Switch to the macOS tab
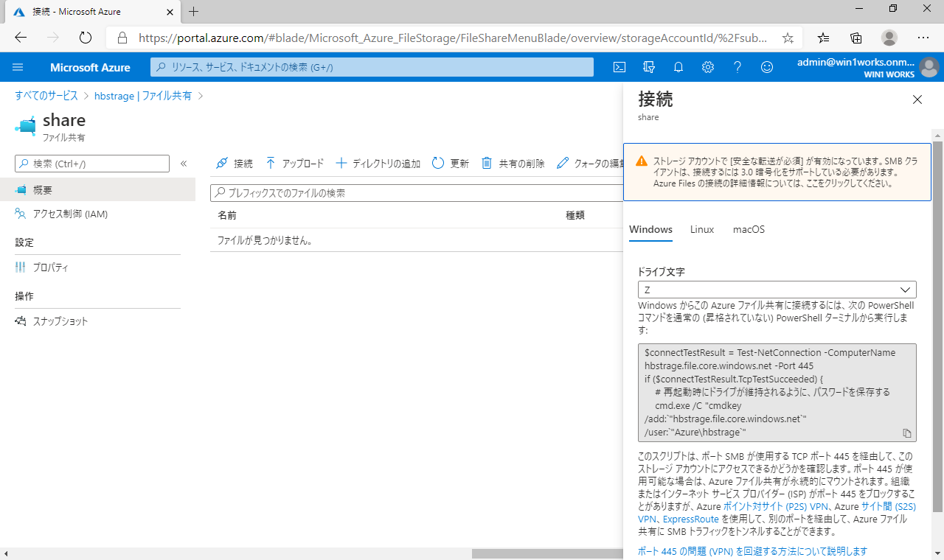Viewport: 944px width, 560px height. 749,229
